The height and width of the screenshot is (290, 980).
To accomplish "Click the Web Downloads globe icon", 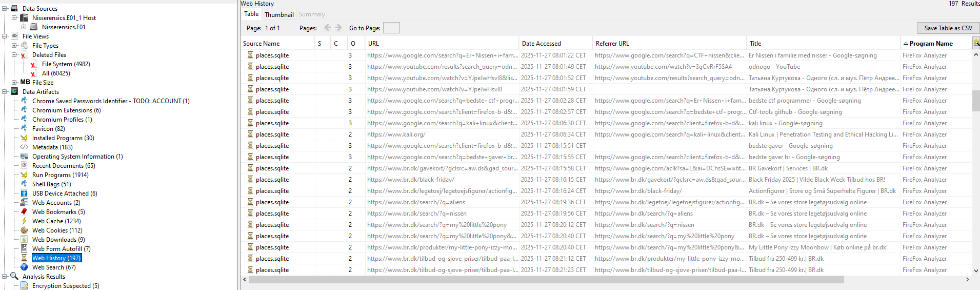I will click(x=24, y=239).
